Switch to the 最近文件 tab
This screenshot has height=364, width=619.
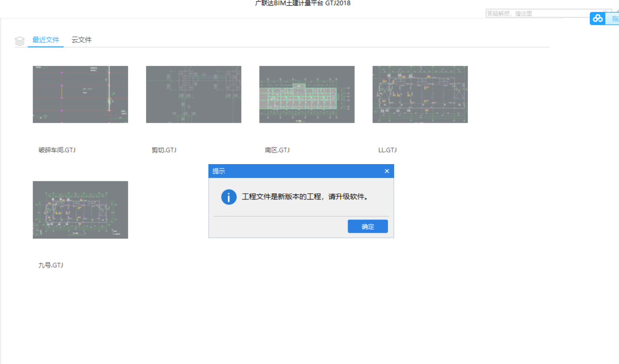tap(46, 40)
